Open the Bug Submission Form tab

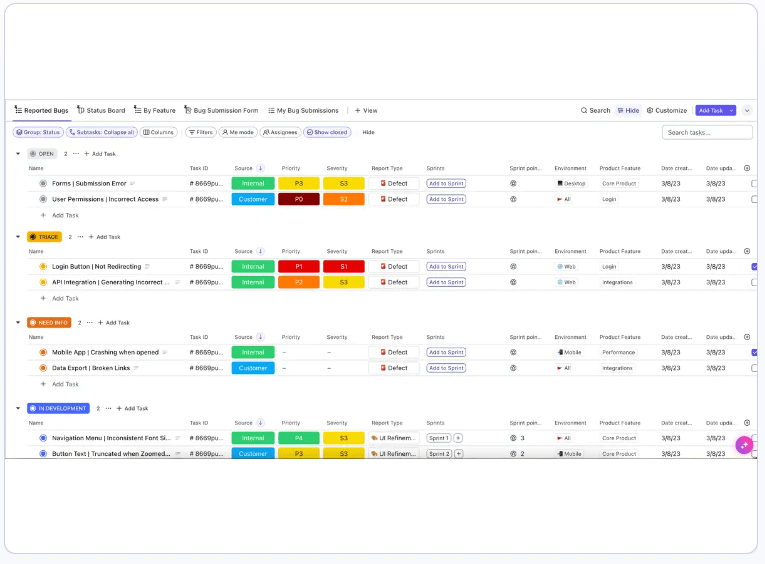[221, 110]
